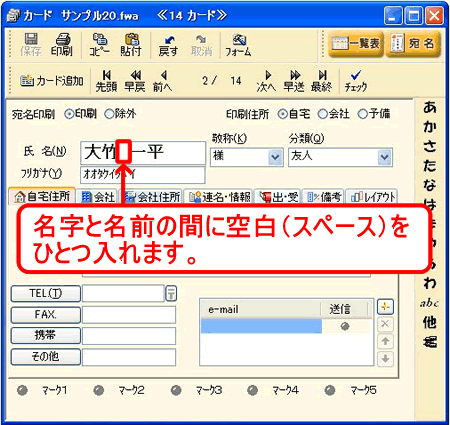This screenshot has width=450, height=425.
Task: Click the チェック checkmark icon
Action: click(356, 81)
